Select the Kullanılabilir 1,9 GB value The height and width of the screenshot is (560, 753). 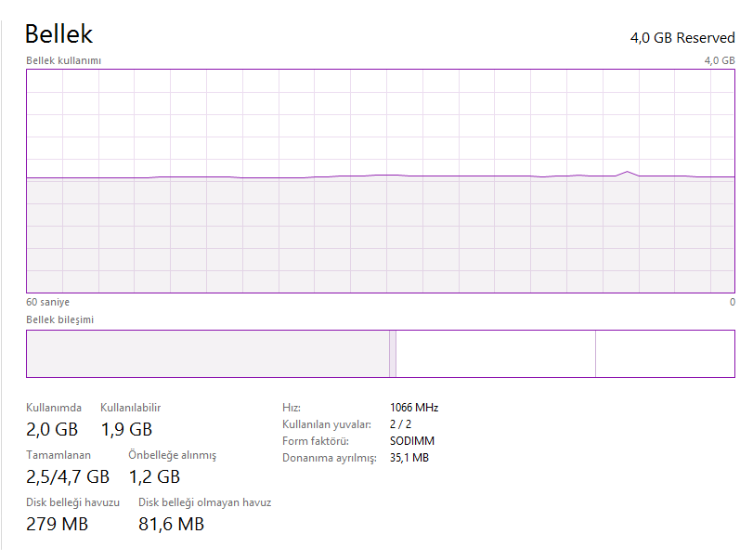(x=125, y=429)
